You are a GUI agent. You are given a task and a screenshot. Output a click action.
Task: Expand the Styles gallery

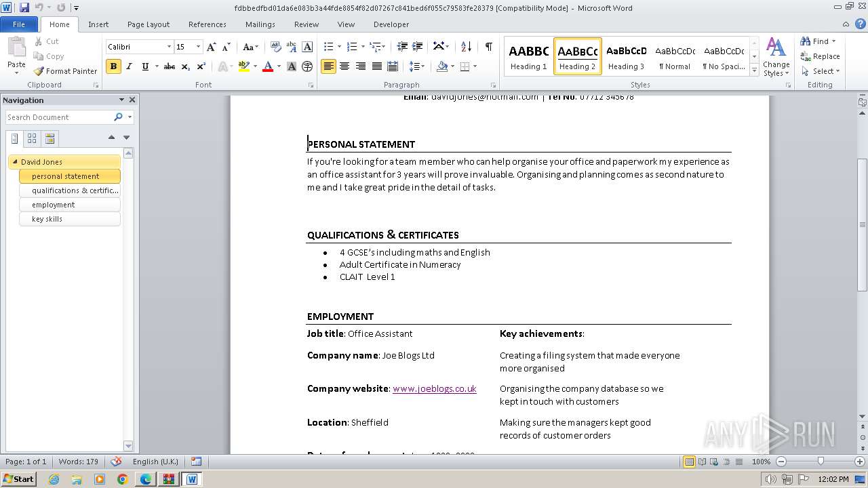(x=755, y=70)
